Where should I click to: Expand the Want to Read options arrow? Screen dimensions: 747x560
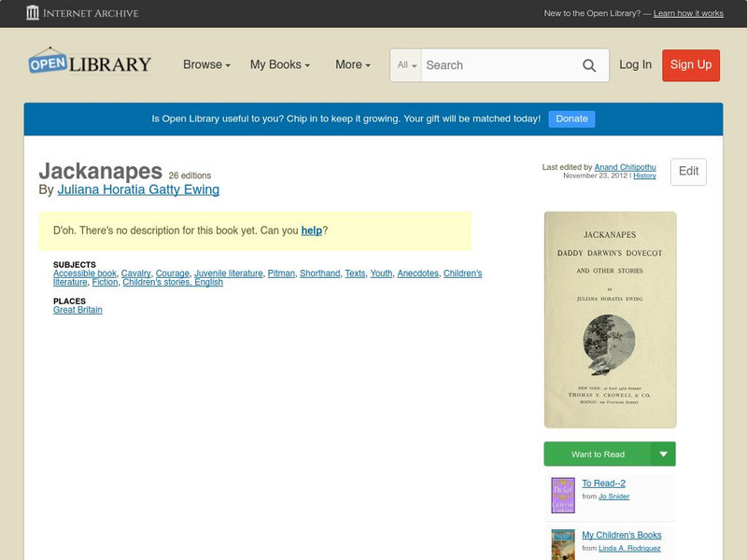click(663, 454)
